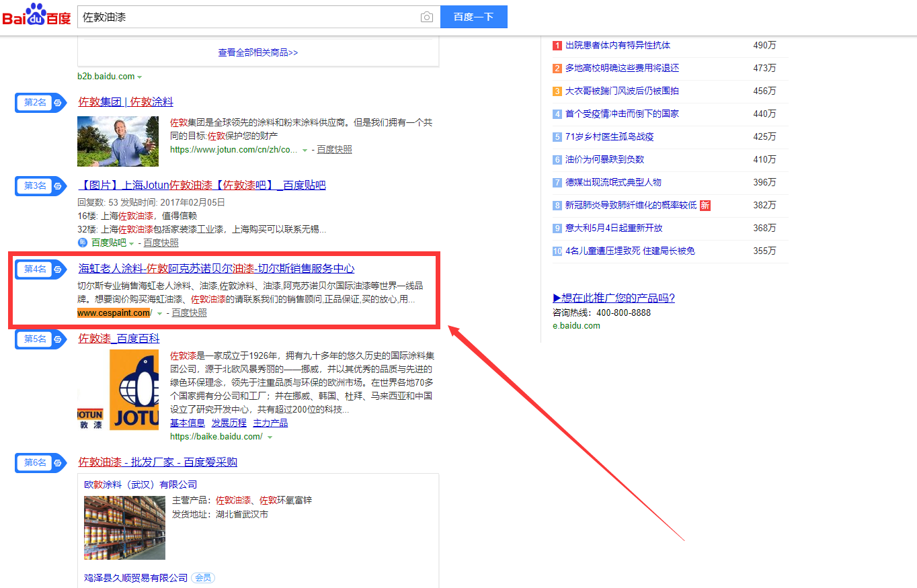This screenshot has width=917, height=588.
Task: Click the Baidu logo
Action: 36,15
